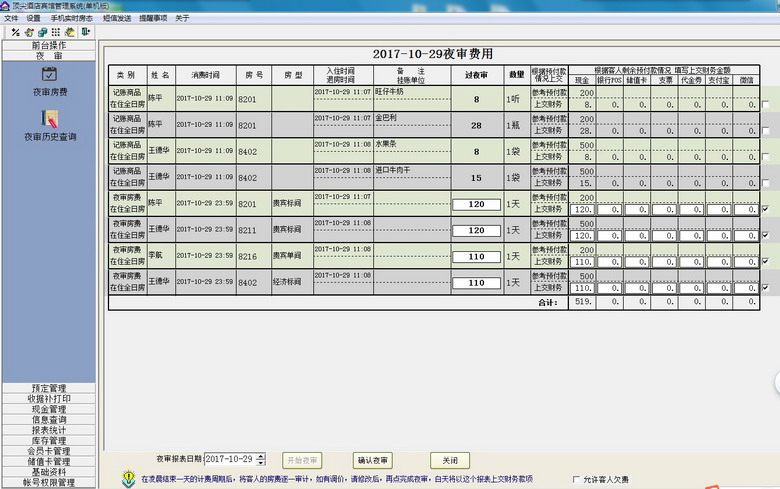Expand the 报表统计 sidebar section
The image size is (780, 489).
click(48, 430)
